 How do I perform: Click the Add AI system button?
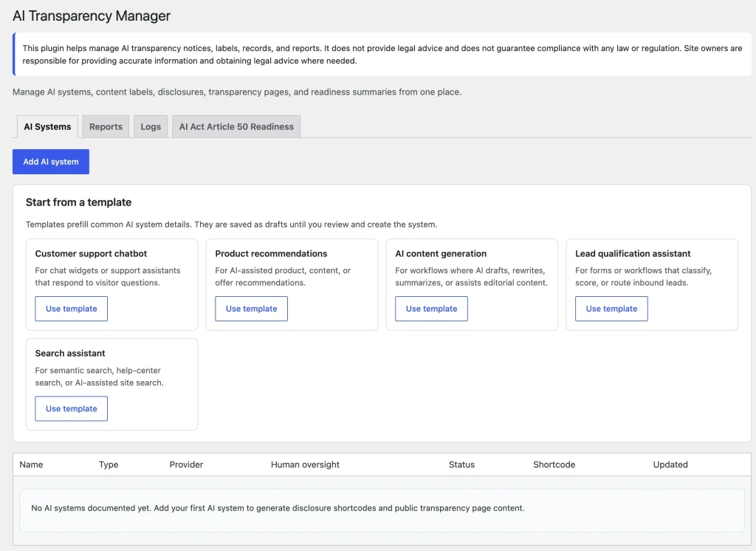click(51, 162)
